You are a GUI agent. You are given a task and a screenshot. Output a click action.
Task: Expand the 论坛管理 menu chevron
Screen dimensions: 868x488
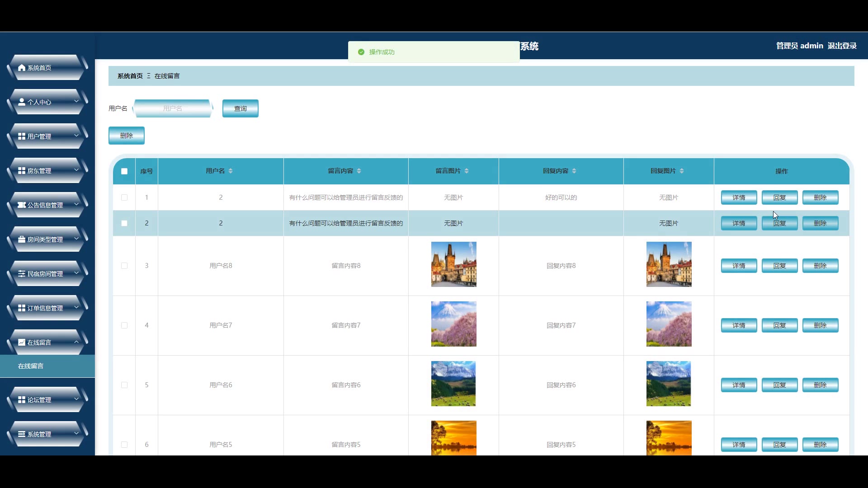[x=76, y=399]
